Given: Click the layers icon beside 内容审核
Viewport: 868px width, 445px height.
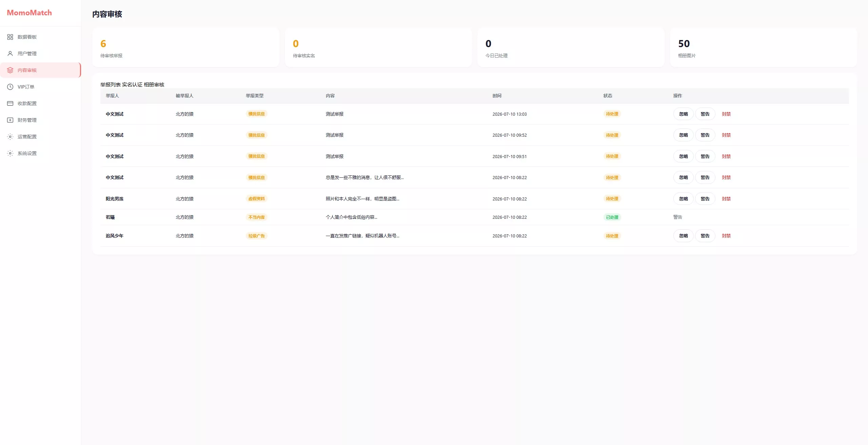Looking at the screenshot, I should tap(10, 70).
